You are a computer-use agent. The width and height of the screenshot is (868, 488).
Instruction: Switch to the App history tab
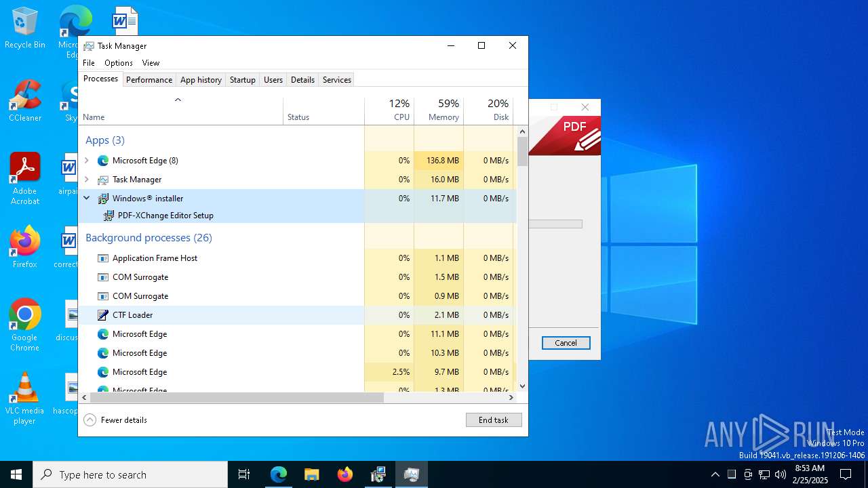click(x=201, y=80)
